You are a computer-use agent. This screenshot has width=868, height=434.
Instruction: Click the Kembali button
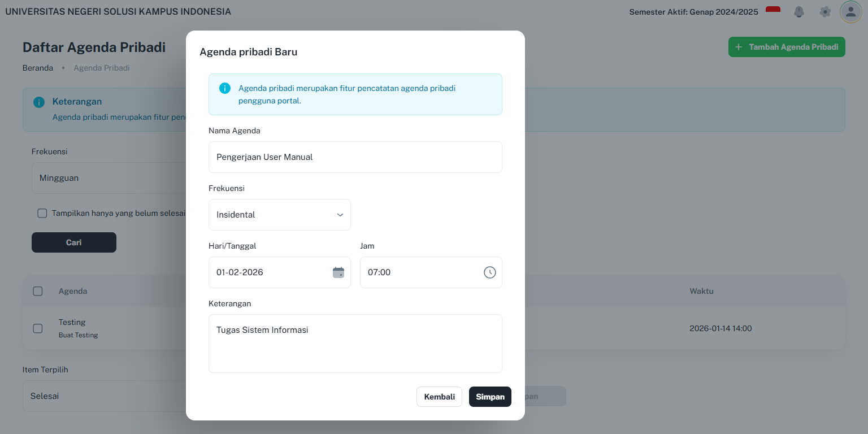click(440, 397)
